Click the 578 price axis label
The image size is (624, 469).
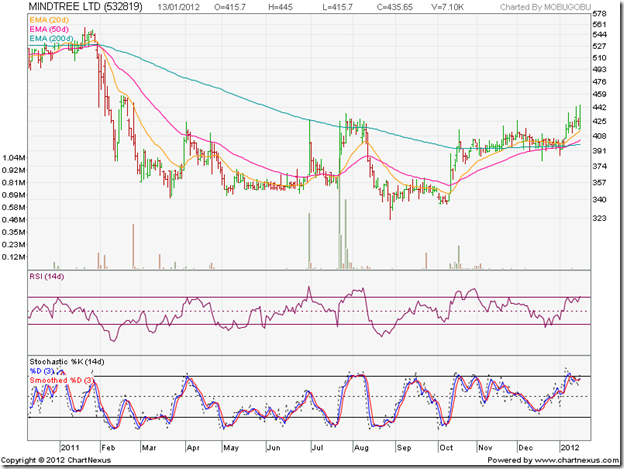click(x=599, y=14)
